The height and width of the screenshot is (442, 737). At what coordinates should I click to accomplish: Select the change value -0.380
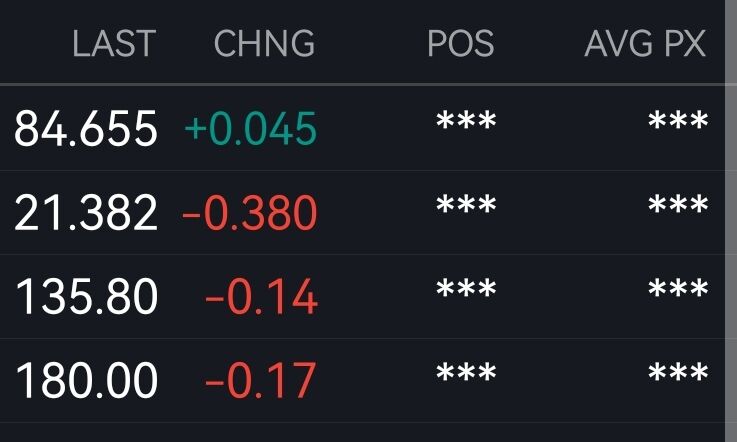pos(250,213)
